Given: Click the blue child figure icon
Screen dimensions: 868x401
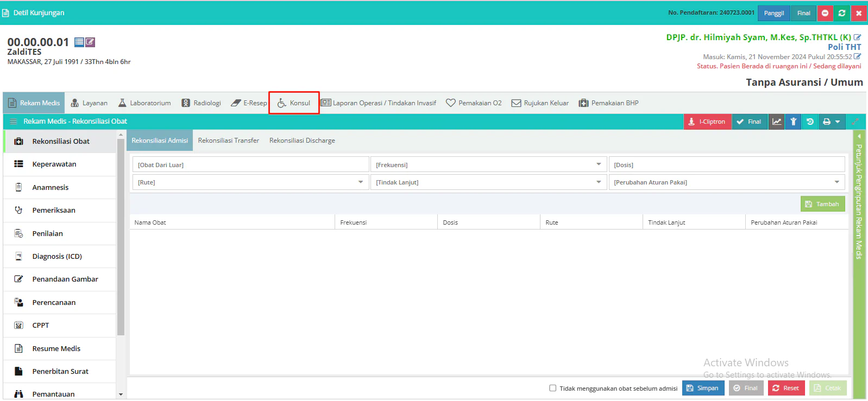Looking at the screenshot, I should 793,122.
